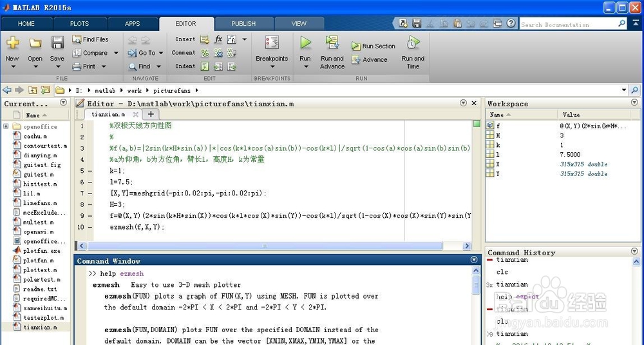
Task: Click the quick access cut scissors icon
Action: (x=430, y=23)
